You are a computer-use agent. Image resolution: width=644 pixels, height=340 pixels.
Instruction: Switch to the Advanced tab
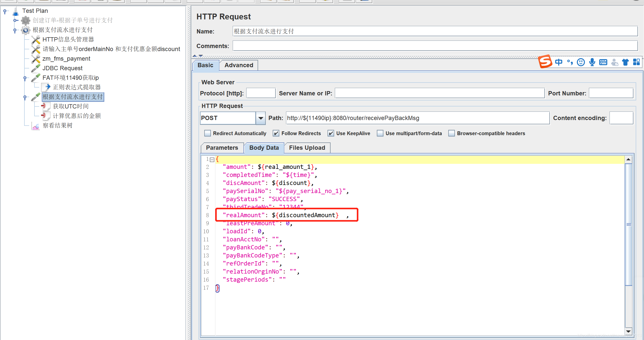(x=239, y=65)
